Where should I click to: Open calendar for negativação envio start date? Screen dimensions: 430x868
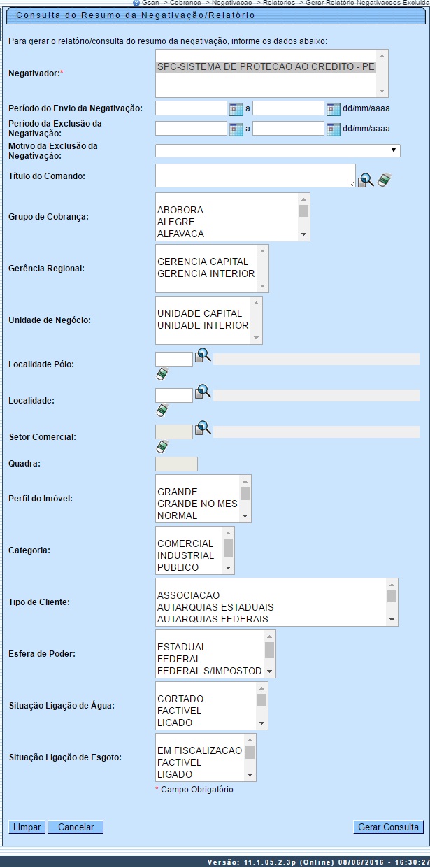[236, 108]
